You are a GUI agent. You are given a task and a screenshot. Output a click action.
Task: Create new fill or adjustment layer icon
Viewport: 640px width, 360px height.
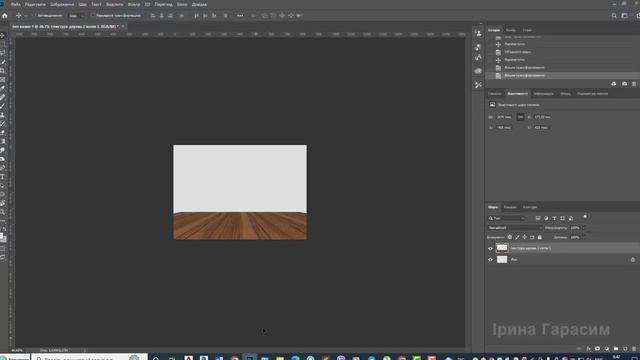click(607, 349)
